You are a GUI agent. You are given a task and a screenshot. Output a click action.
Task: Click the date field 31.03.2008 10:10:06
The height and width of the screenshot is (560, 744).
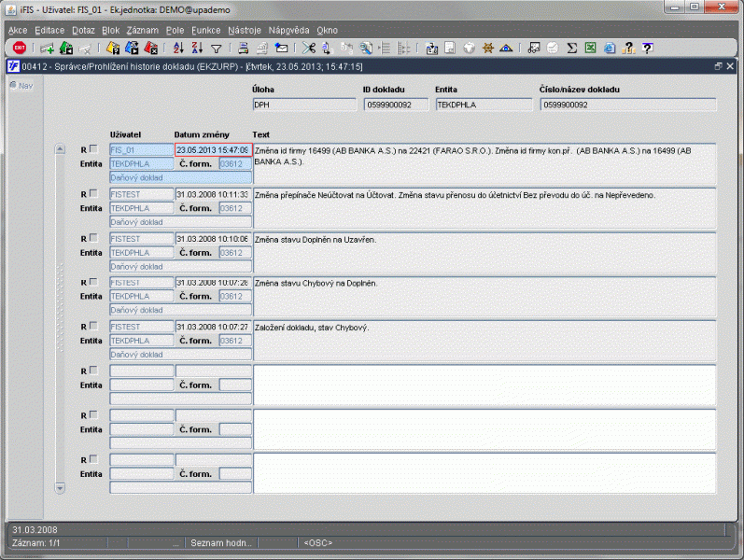pyautogui.click(x=213, y=239)
